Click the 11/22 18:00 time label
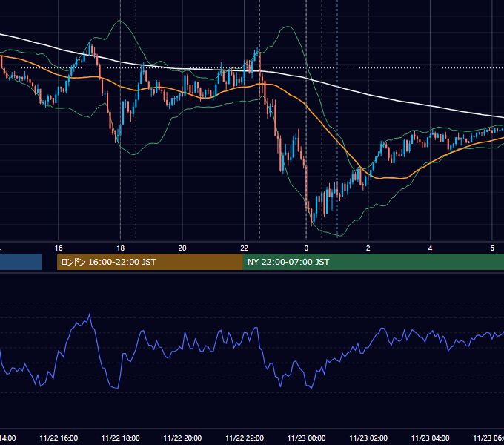Image resolution: width=504 pixels, height=445 pixels. [x=121, y=438]
